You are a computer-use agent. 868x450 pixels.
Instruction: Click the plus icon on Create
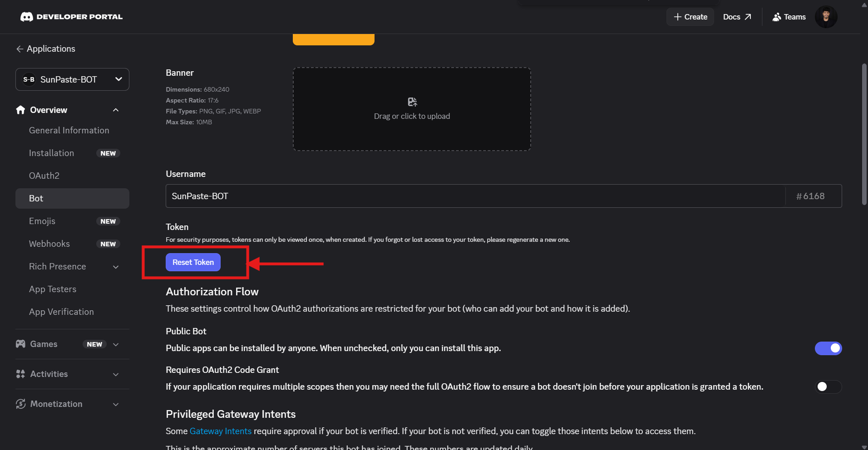[x=678, y=17]
